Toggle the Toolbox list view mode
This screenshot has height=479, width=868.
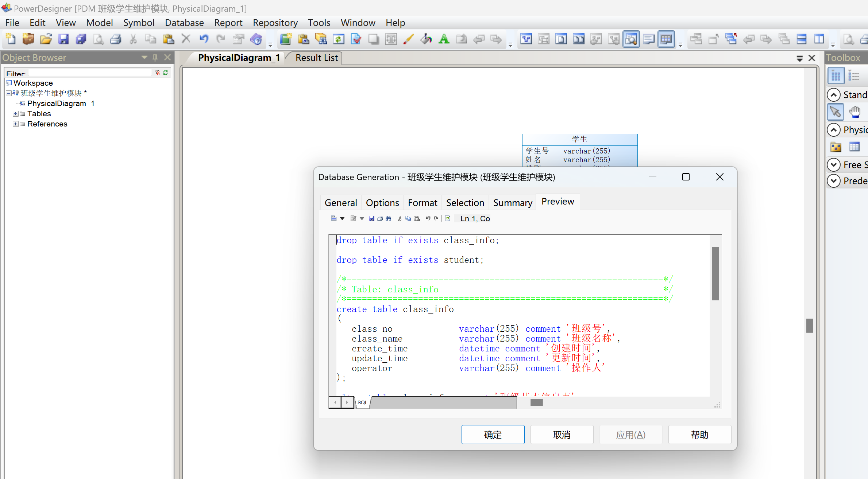coord(853,76)
